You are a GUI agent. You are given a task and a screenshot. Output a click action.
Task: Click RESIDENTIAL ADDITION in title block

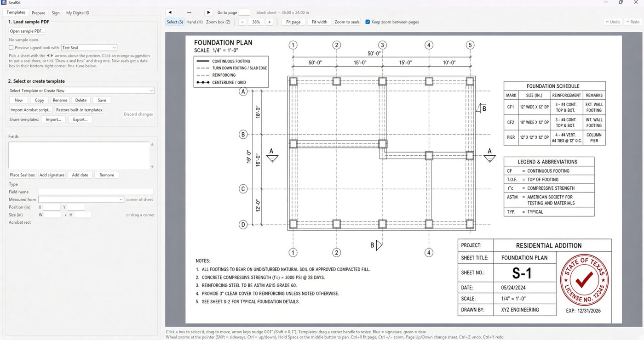click(x=549, y=246)
